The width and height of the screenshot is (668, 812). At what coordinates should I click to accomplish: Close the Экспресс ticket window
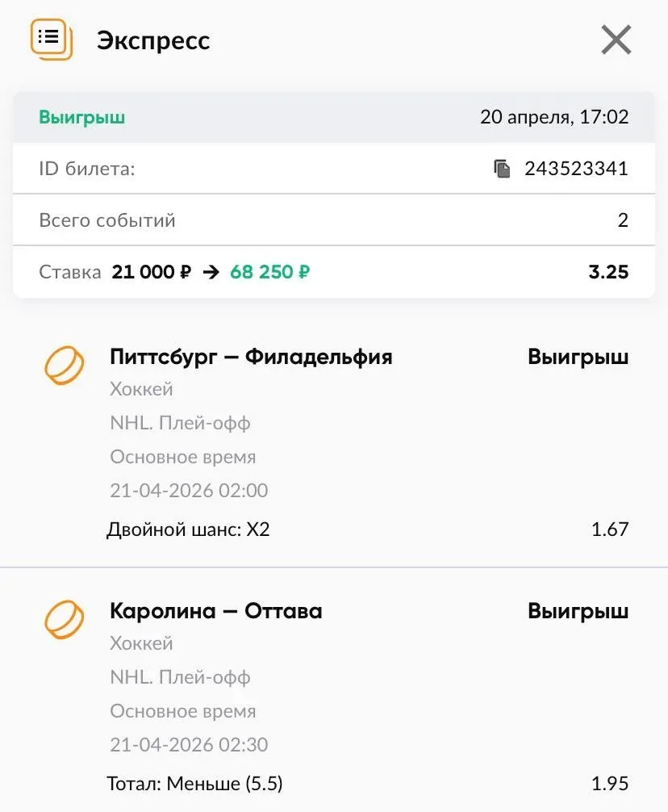(x=616, y=40)
